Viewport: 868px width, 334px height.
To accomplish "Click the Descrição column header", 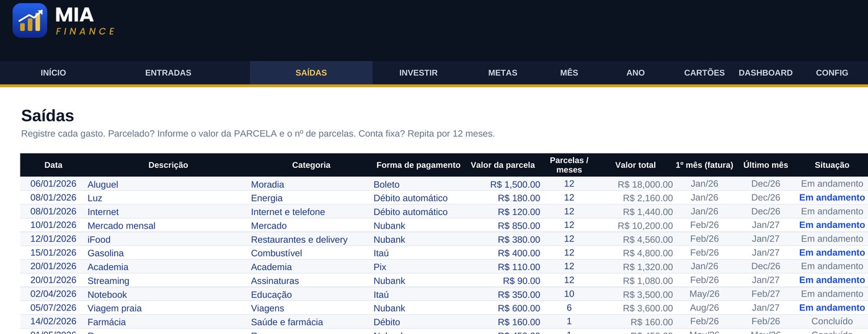I will 168,165.
